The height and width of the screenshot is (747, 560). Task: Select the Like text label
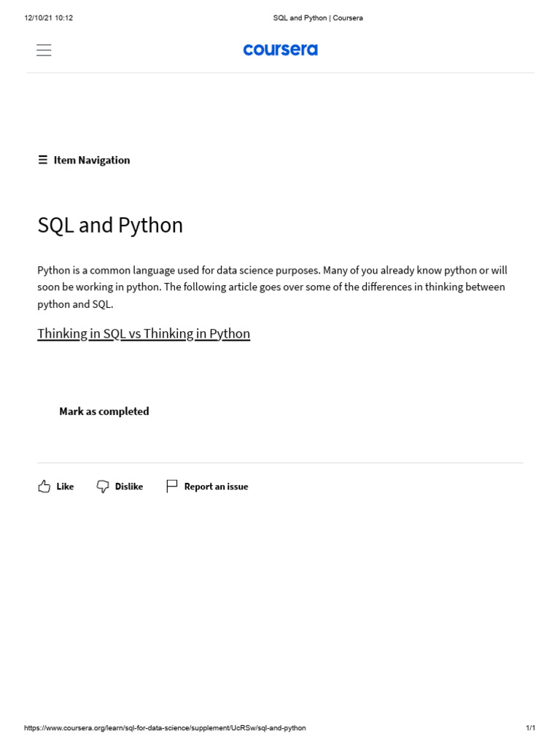point(65,487)
